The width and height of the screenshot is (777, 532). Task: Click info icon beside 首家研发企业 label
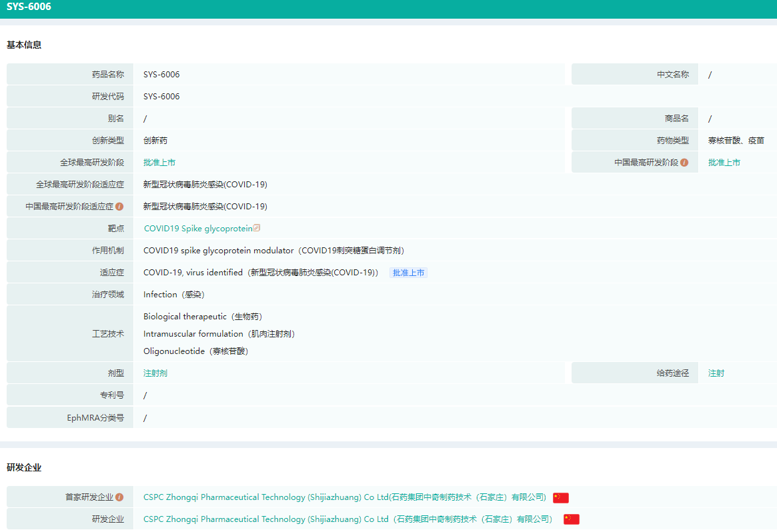pos(119,497)
